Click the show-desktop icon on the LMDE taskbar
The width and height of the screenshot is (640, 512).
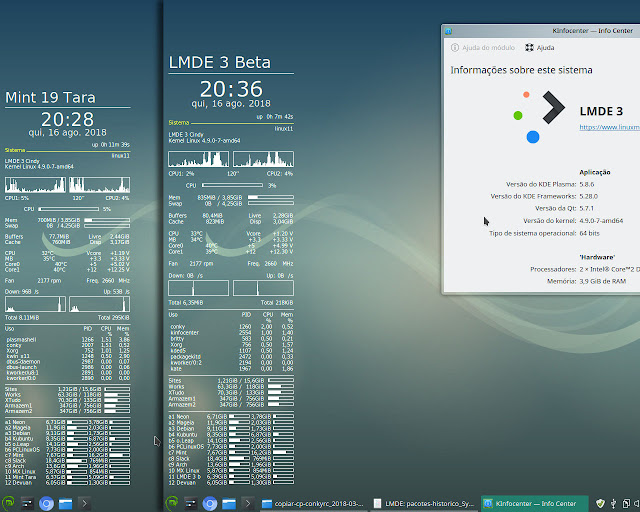191,503
